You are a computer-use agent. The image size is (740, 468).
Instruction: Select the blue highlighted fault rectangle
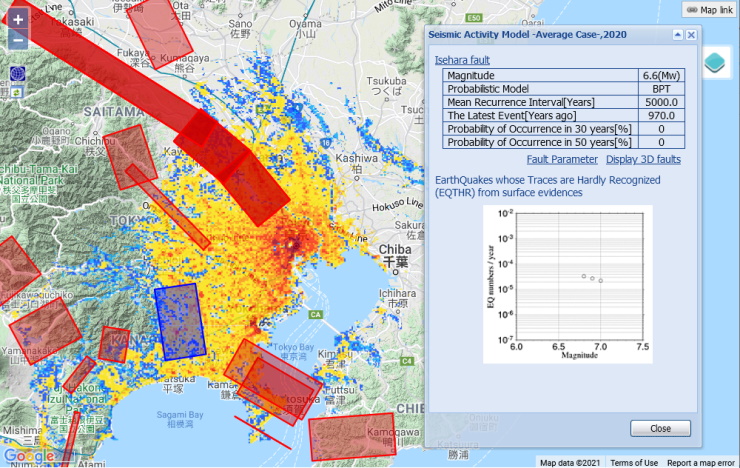tap(180, 321)
